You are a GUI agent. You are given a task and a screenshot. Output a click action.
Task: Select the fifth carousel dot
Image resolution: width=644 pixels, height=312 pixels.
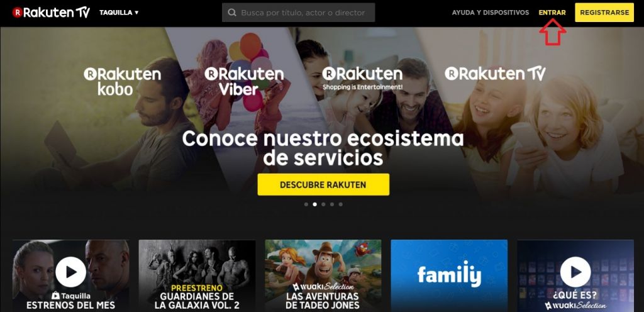(x=340, y=204)
